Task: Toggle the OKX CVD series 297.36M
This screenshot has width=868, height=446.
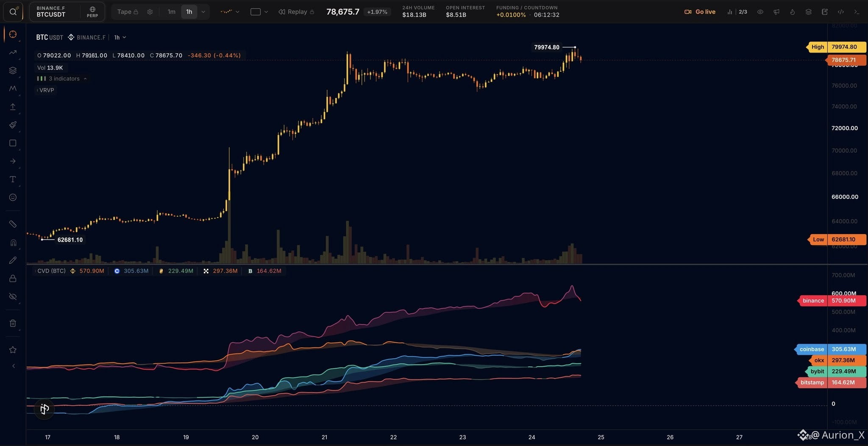Action: (220, 271)
